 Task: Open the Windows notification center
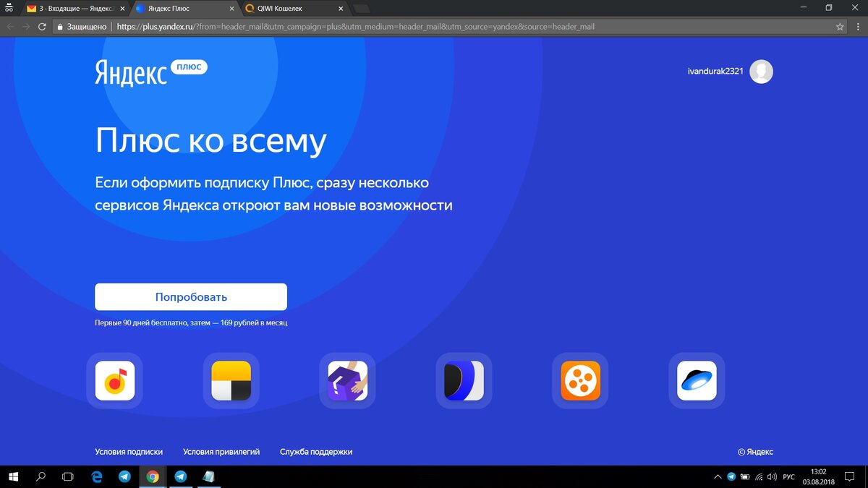pos(849,477)
